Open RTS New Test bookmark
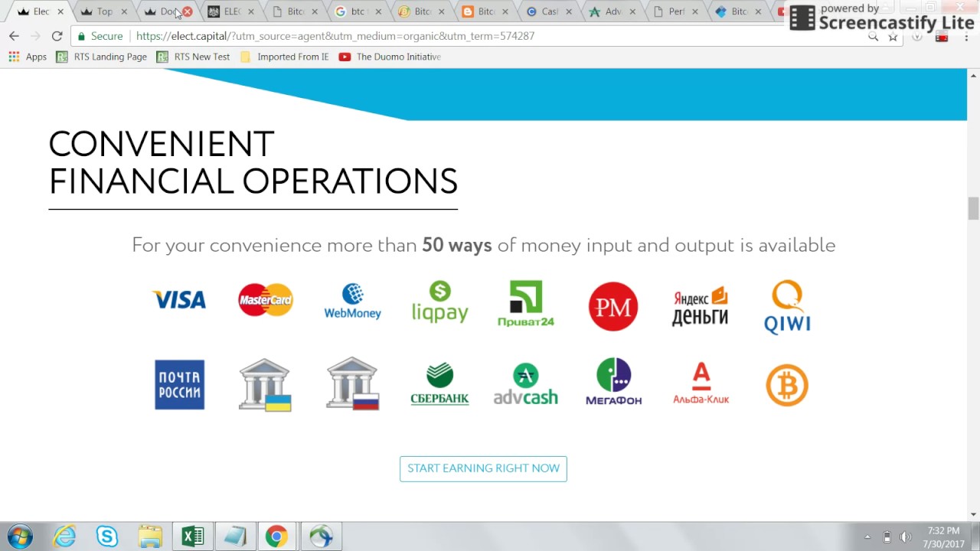Viewport: 980px width, 551px height. (x=193, y=57)
